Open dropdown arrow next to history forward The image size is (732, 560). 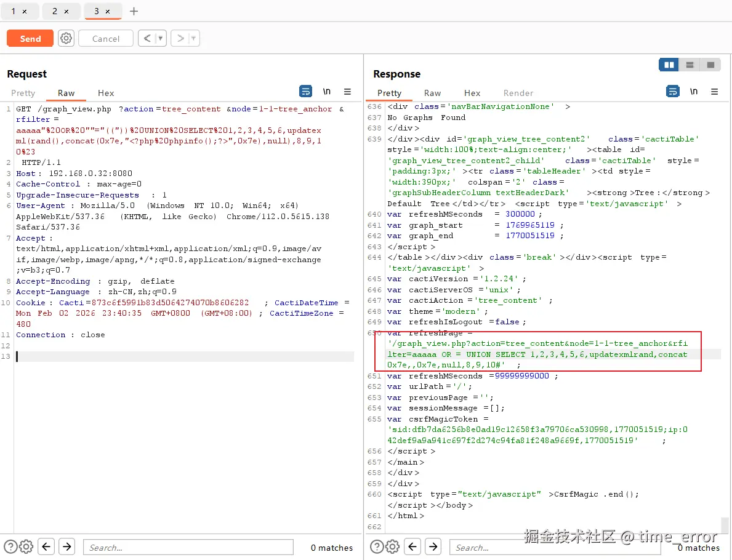pyautogui.click(x=194, y=38)
